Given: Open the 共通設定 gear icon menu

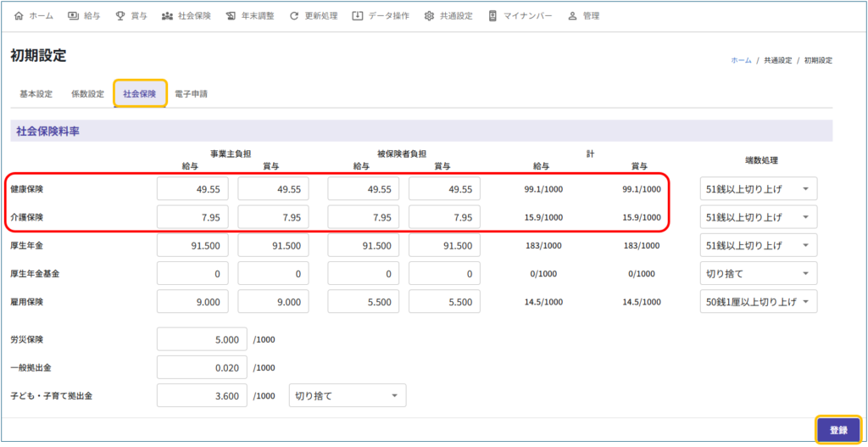Looking at the screenshot, I should tap(429, 16).
